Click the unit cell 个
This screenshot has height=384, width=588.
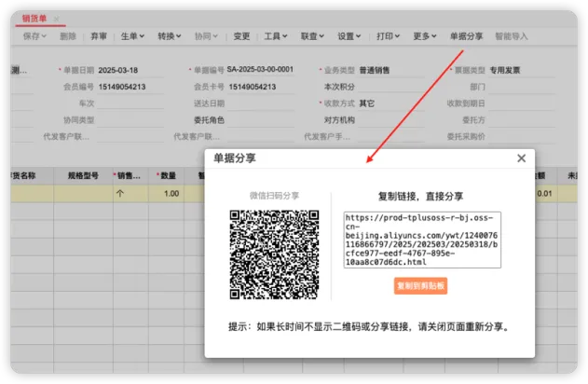coord(130,194)
